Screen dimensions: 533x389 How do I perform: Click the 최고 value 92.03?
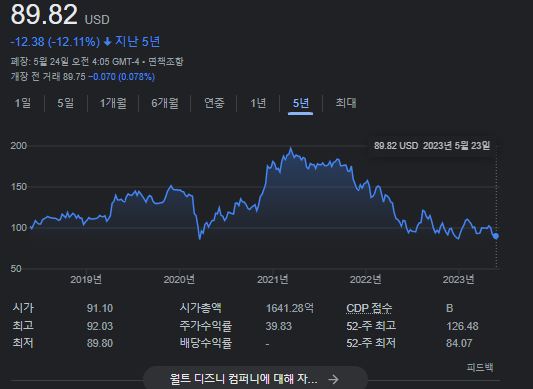pyautogui.click(x=100, y=326)
